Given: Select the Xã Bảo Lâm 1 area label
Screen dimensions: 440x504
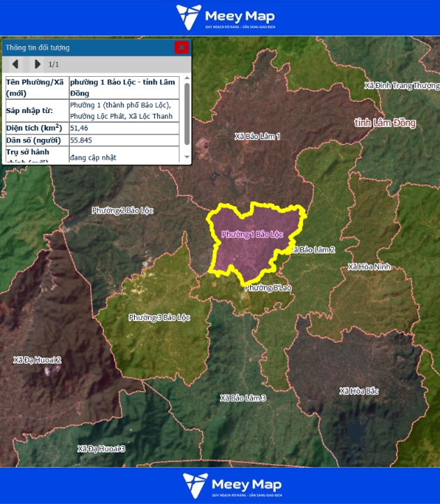Looking at the screenshot, I should [257, 136].
